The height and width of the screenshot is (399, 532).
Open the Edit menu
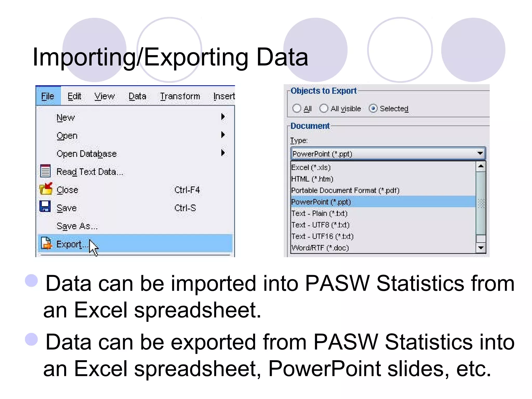(75, 96)
